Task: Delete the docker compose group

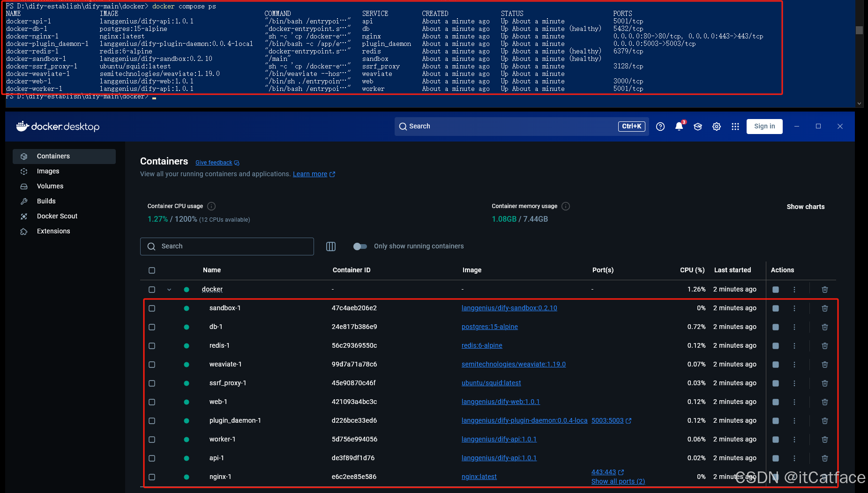Action: coord(825,290)
